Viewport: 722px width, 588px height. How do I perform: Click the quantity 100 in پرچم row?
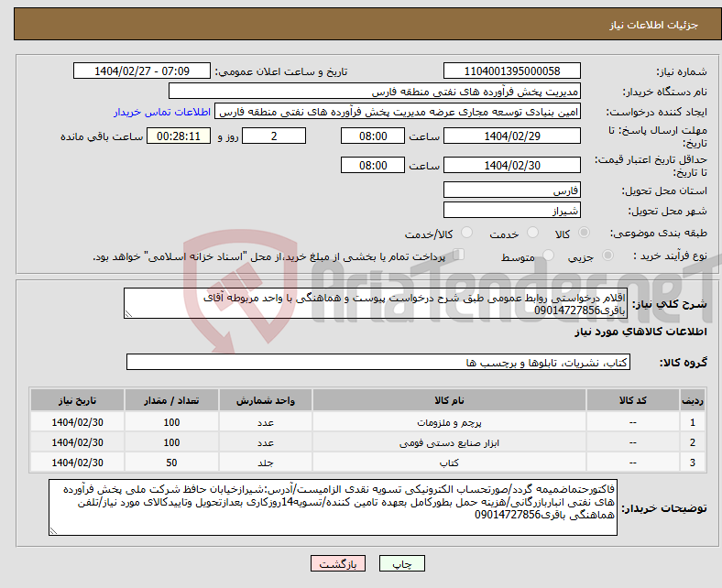(171, 422)
